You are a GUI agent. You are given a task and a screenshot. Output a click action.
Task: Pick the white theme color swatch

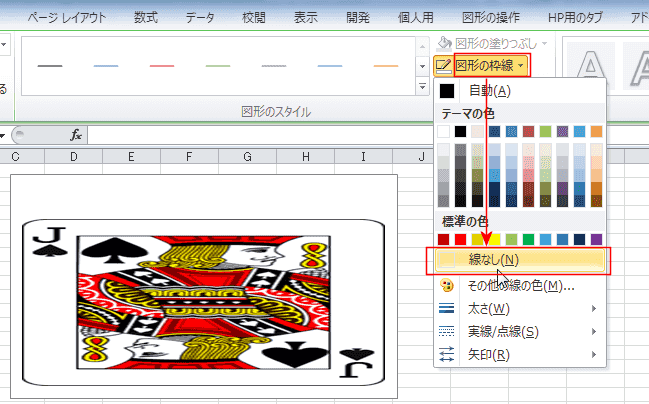point(443,132)
